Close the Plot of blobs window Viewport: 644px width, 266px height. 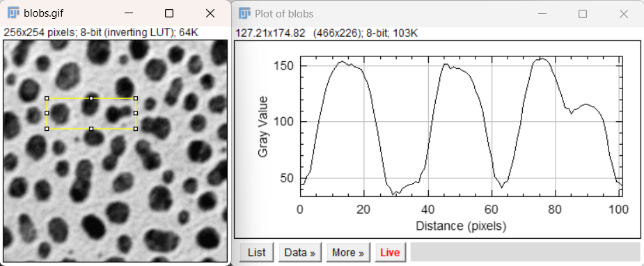coord(624,13)
